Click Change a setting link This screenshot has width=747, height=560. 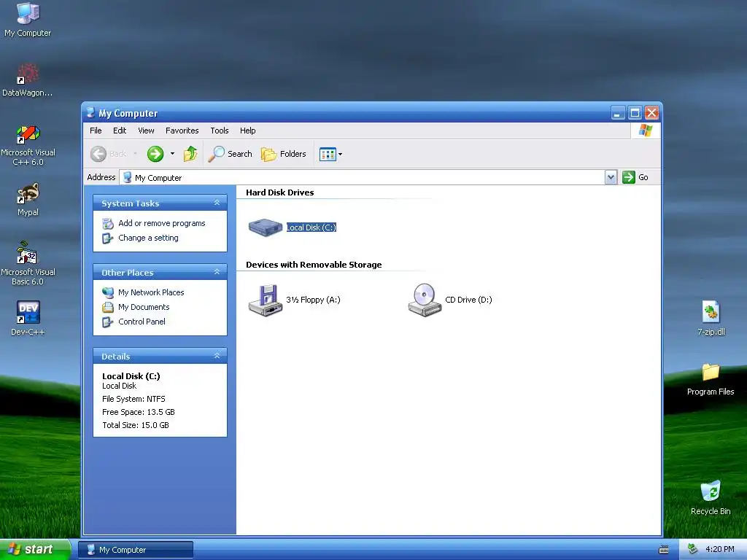pyautogui.click(x=148, y=238)
